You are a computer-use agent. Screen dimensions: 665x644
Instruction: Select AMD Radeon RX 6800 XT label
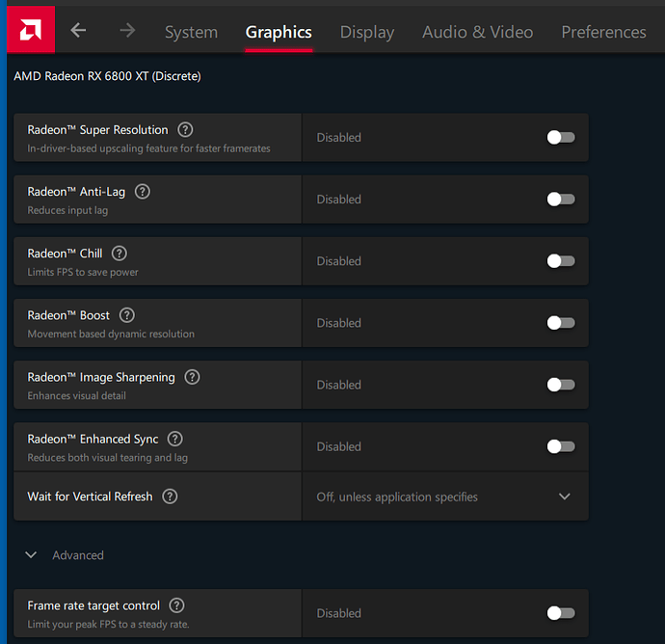pos(107,76)
